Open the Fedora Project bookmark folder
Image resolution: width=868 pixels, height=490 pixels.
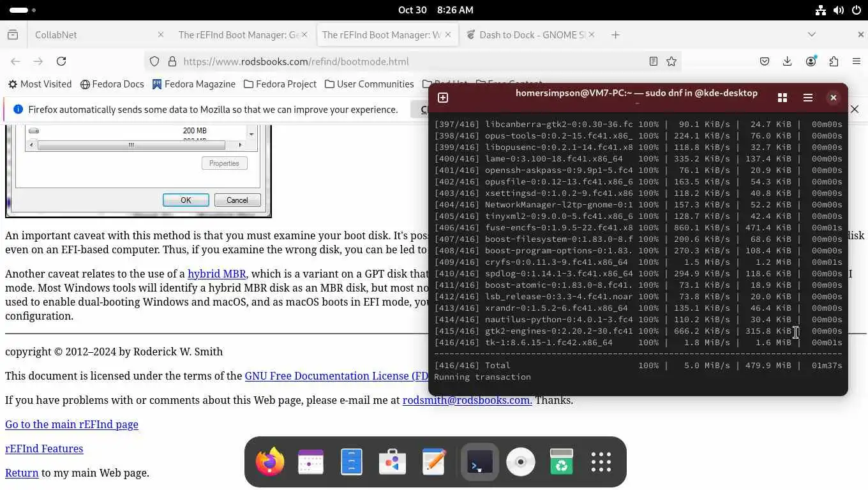point(280,84)
